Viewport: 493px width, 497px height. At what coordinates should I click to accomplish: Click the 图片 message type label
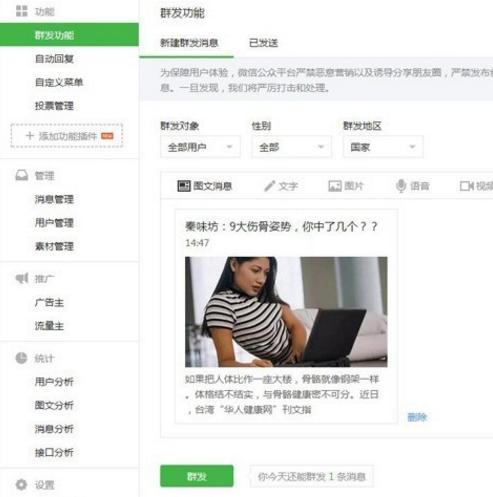pyautogui.click(x=354, y=186)
